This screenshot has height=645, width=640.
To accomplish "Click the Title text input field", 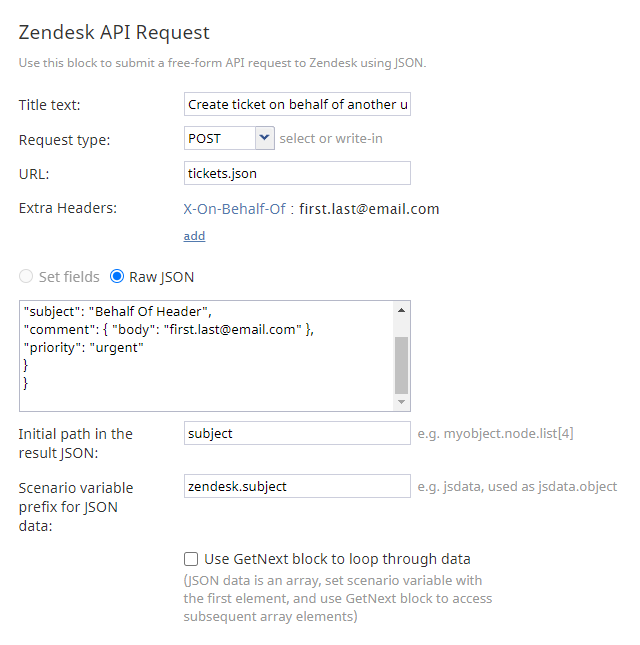I will pyautogui.click(x=297, y=104).
